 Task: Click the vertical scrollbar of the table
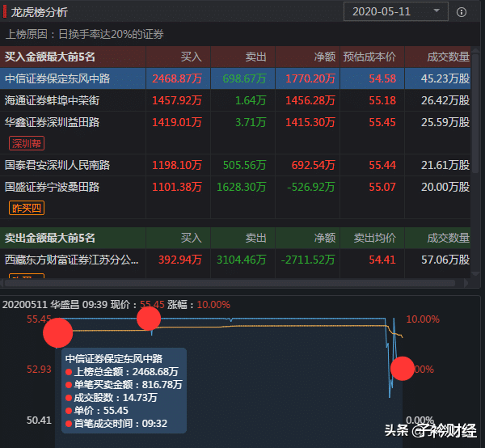coord(476,113)
